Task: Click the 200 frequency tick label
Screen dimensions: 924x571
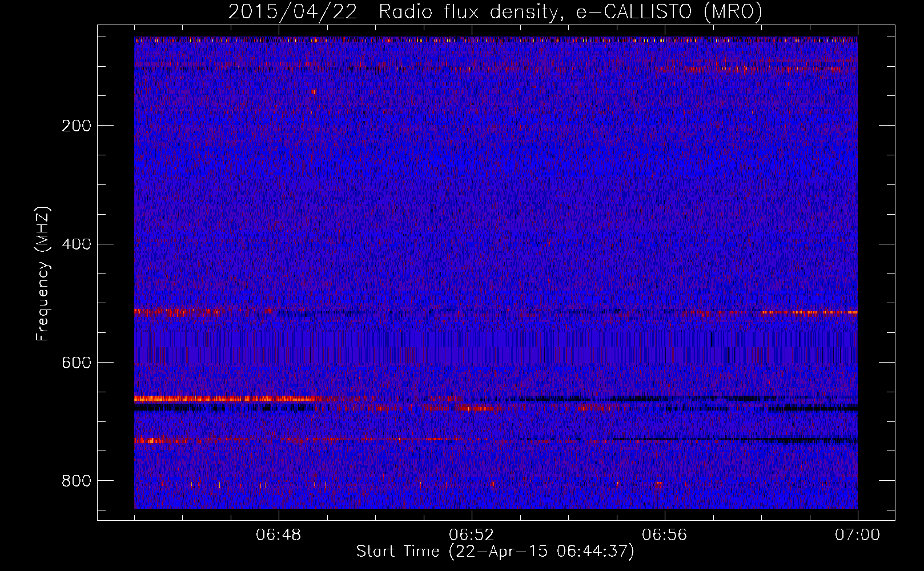Action: click(77, 126)
